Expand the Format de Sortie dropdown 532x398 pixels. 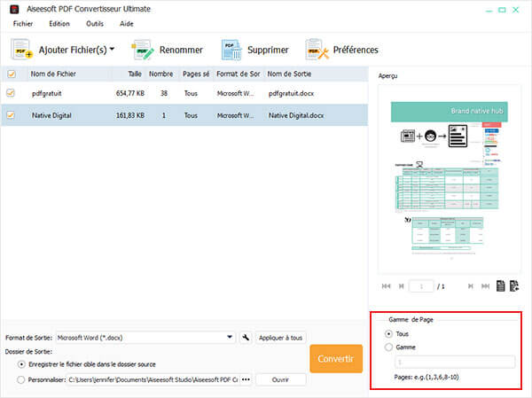click(230, 338)
